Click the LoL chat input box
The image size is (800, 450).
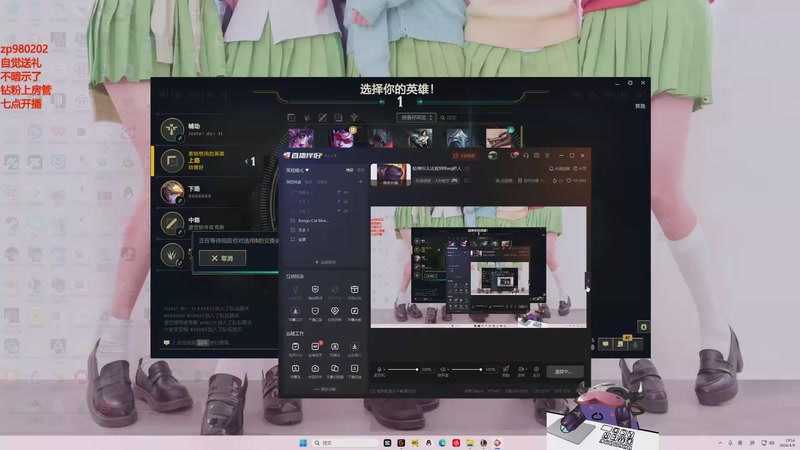click(x=219, y=343)
